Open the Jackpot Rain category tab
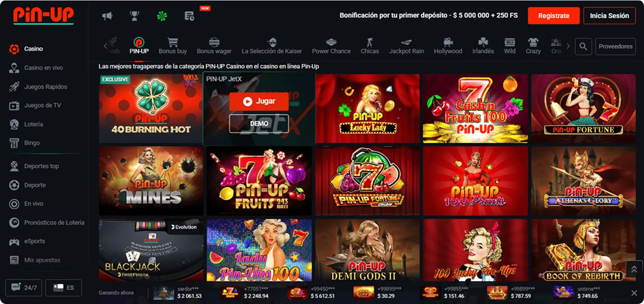This screenshot has width=644, height=304. pos(407,46)
